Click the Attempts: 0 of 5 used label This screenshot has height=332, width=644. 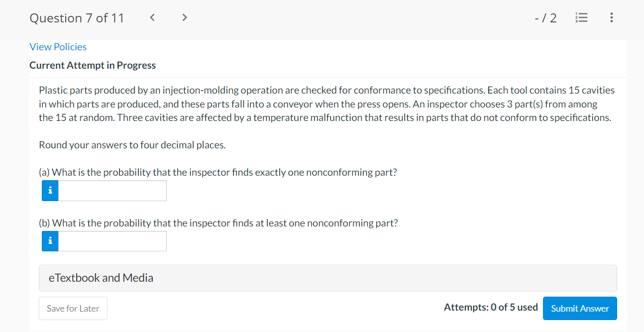click(x=491, y=307)
